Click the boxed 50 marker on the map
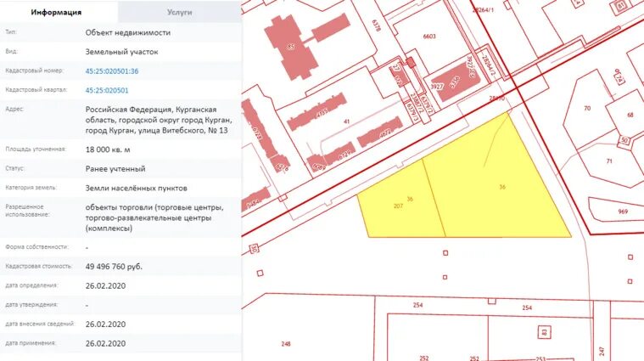 click(x=624, y=140)
